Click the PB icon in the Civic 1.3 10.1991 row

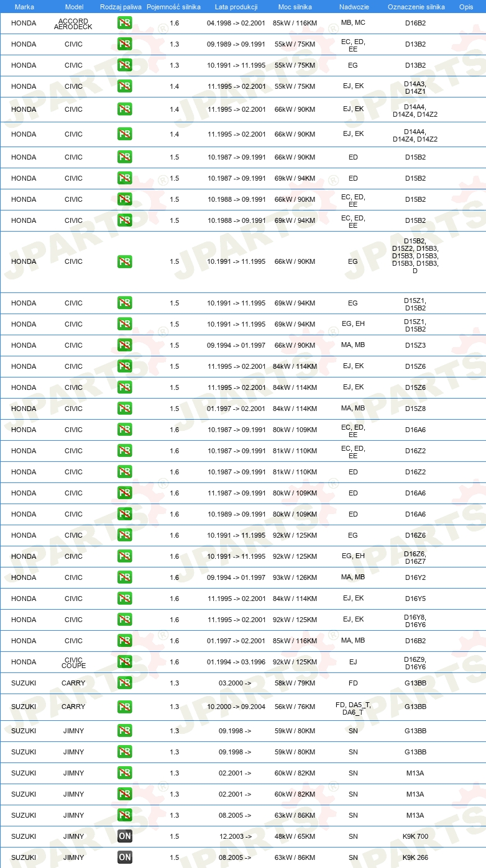pos(124,65)
